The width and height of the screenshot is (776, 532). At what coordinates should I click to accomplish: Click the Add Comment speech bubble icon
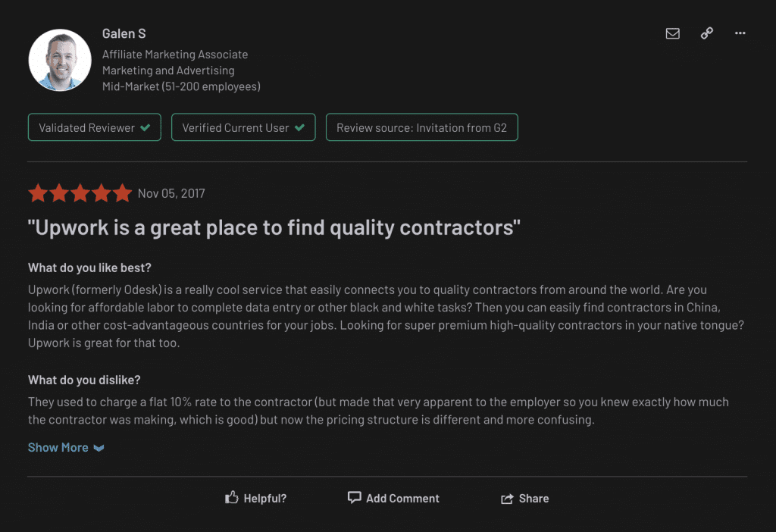click(354, 497)
